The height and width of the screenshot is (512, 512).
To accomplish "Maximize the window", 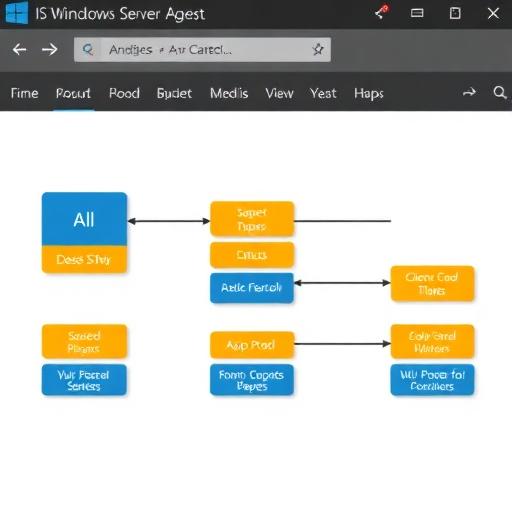I will (455, 13).
